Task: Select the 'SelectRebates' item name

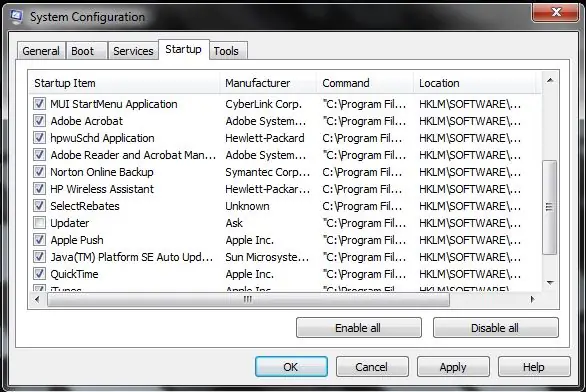Action: [x=85, y=206]
